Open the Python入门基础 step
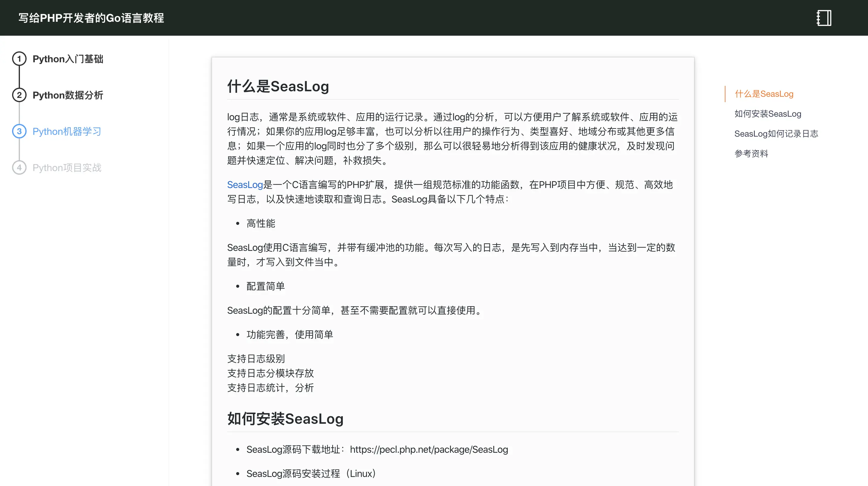Screen dimensions: 868x486 click(68, 59)
